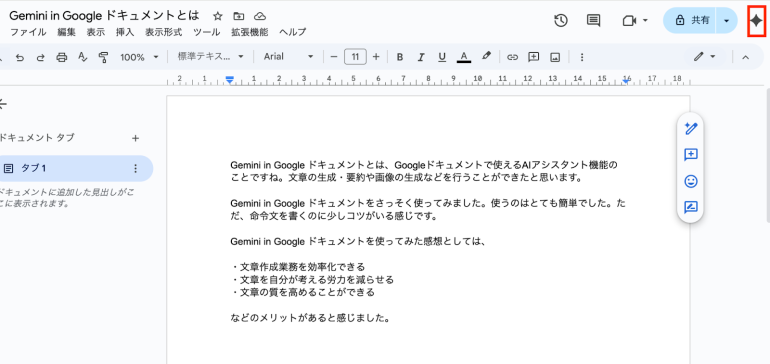Run spelling and grammar check
Image resolution: width=770 pixels, height=364 pixels.
coord(82,57)
